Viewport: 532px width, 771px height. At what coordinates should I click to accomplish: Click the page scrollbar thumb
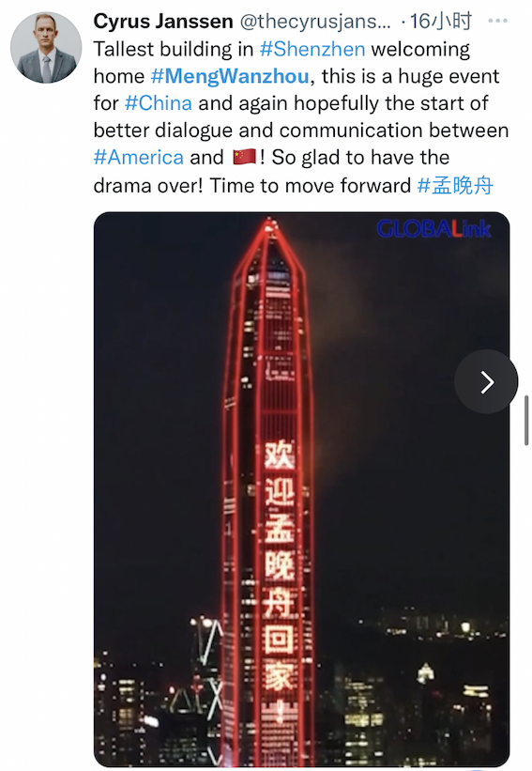[x=526, y=420]
